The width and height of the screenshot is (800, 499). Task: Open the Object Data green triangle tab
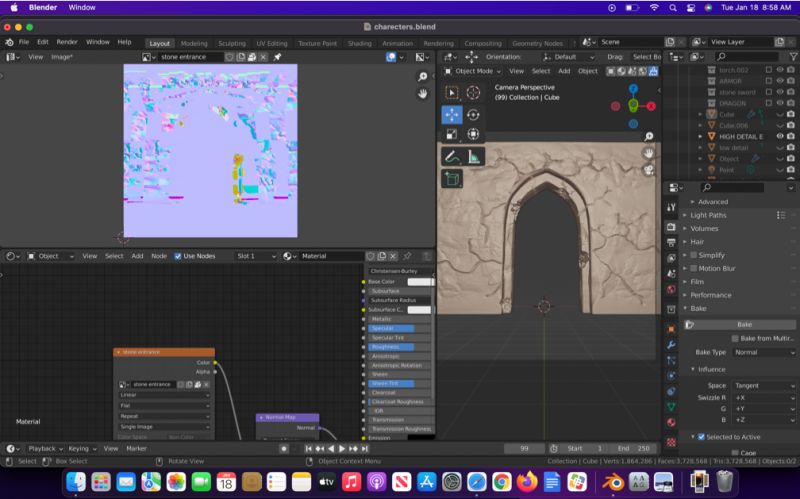point(671,407)
